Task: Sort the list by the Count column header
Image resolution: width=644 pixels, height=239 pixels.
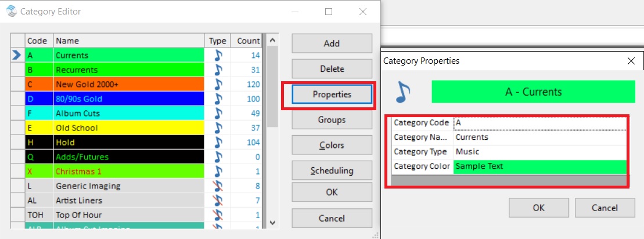Action: click(x=248, y=41)
